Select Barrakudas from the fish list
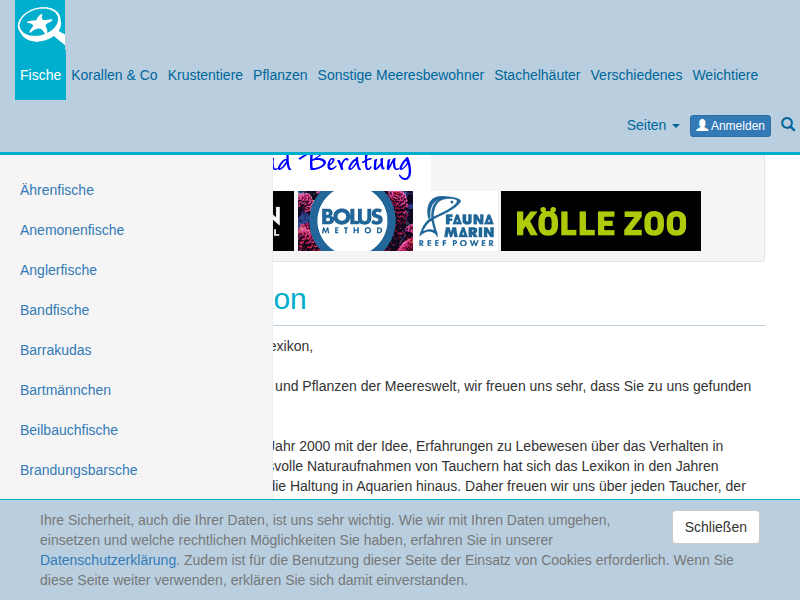This screenshot has height=600, width=800. click(56, 350)
